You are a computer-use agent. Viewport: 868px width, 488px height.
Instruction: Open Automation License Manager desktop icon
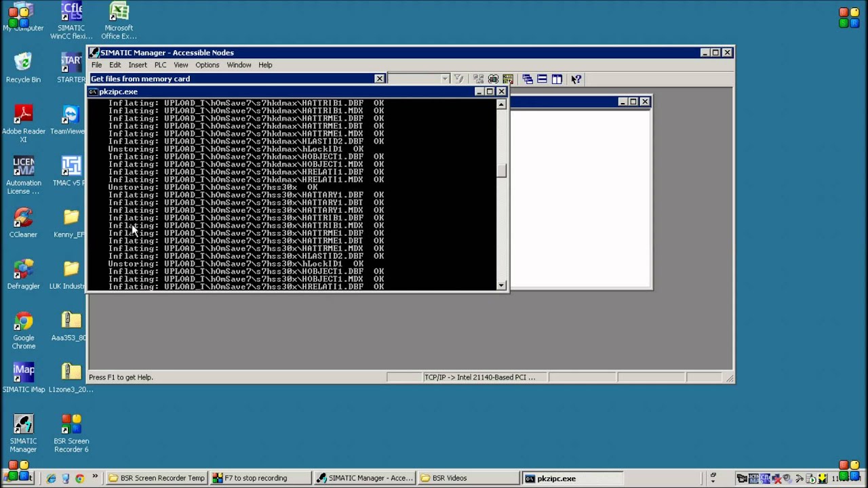tap(23, 175)
